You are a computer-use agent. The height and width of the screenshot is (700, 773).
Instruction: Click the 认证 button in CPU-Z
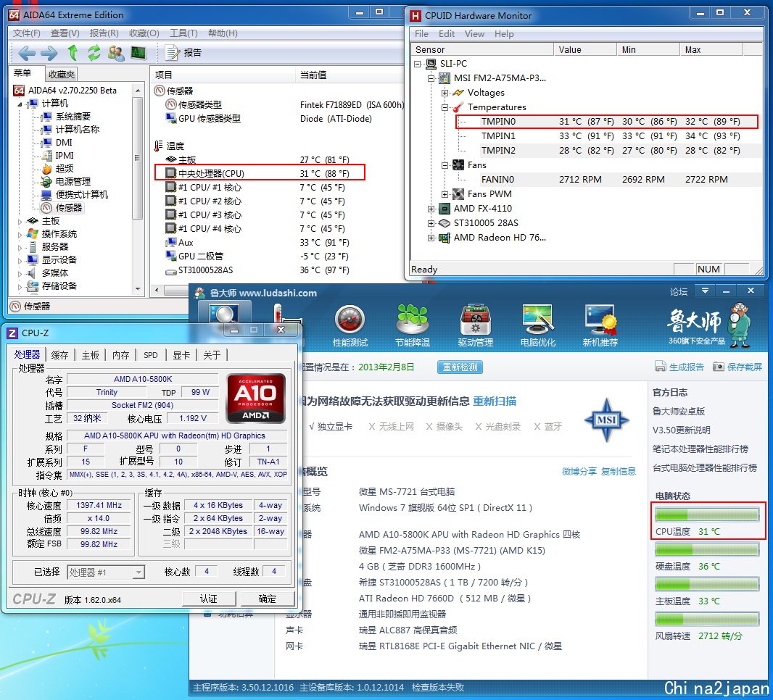tap(209, 599)
